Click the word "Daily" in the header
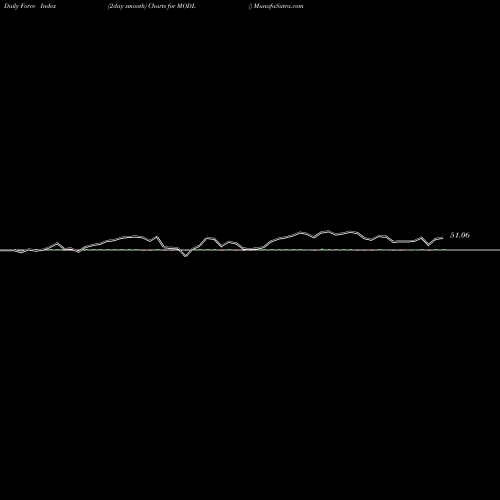 click(11, 6)
